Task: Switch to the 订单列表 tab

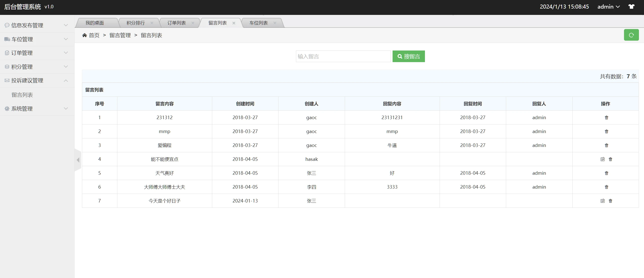Action: pyautogui.click(x=177, y=23)
